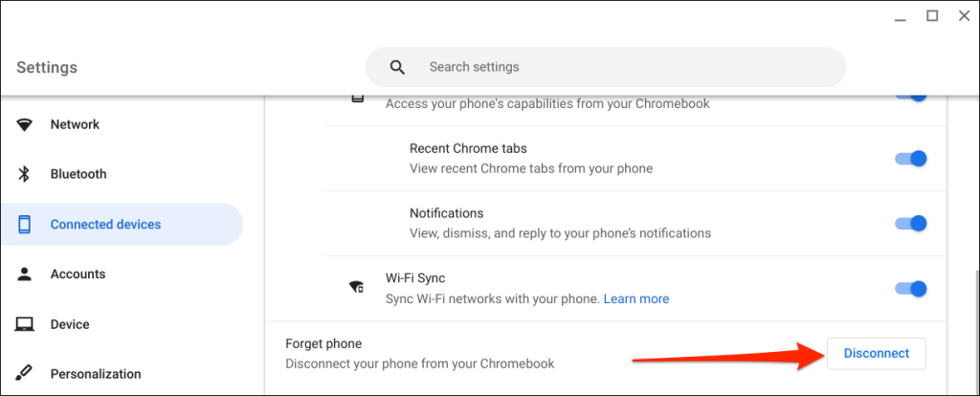Open the Learn more link
The width and height of the screenshot is (980, 396).
pyautogui.click(x=636, y=299)
